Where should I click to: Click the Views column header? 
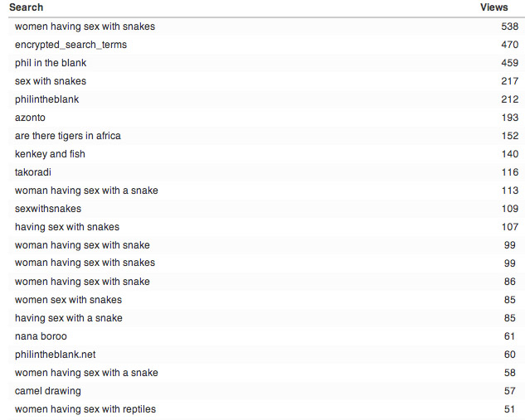(x=493, y=7)
